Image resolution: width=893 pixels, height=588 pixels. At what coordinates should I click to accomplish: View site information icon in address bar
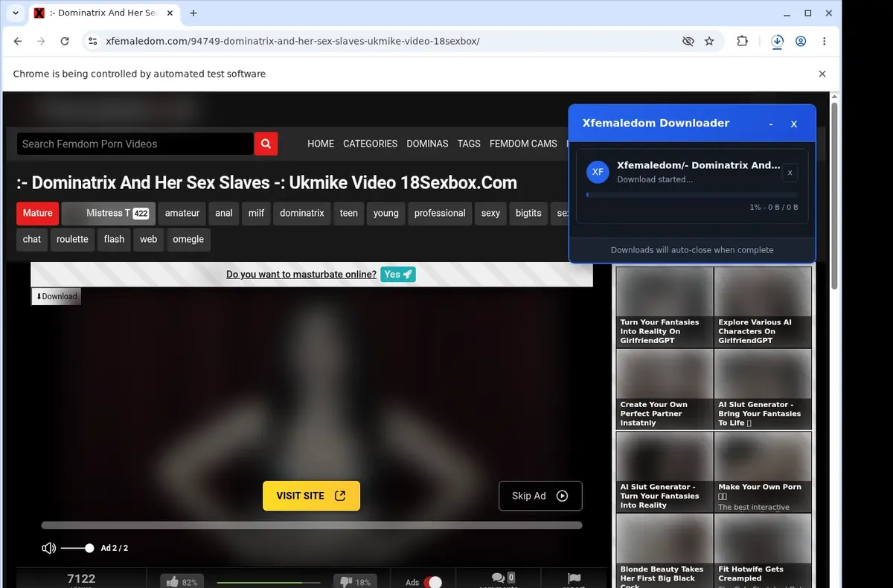[92, 41]
